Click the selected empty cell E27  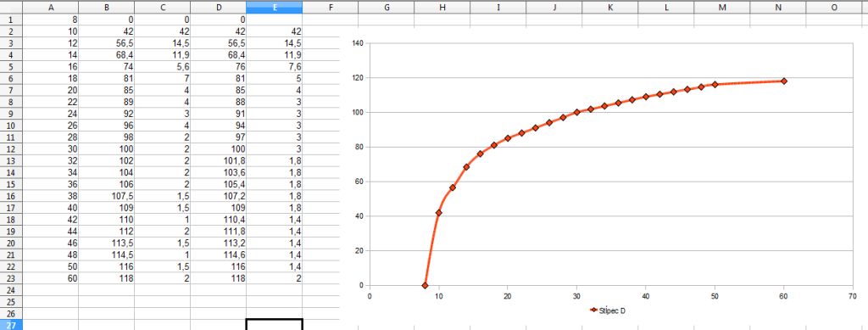274,324
